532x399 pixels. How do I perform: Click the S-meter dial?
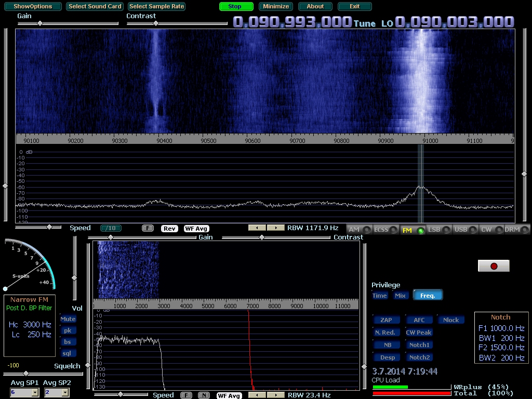[29, 264]
